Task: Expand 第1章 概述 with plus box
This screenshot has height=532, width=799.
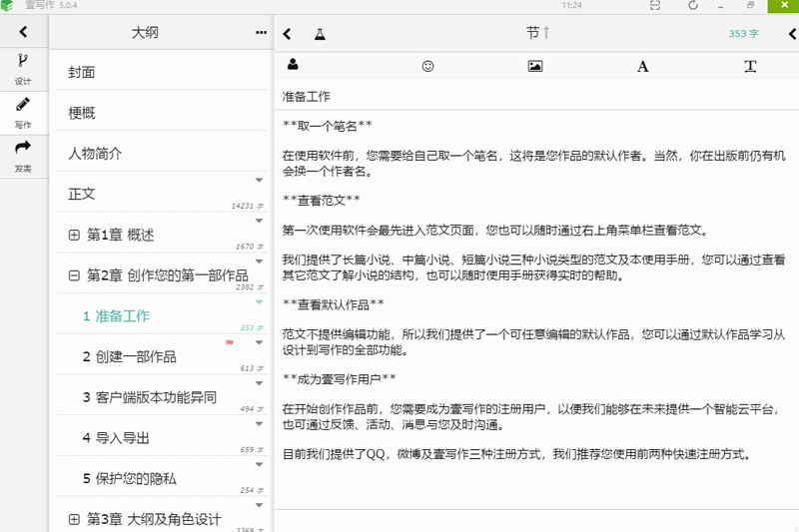Action: (74, 235)
